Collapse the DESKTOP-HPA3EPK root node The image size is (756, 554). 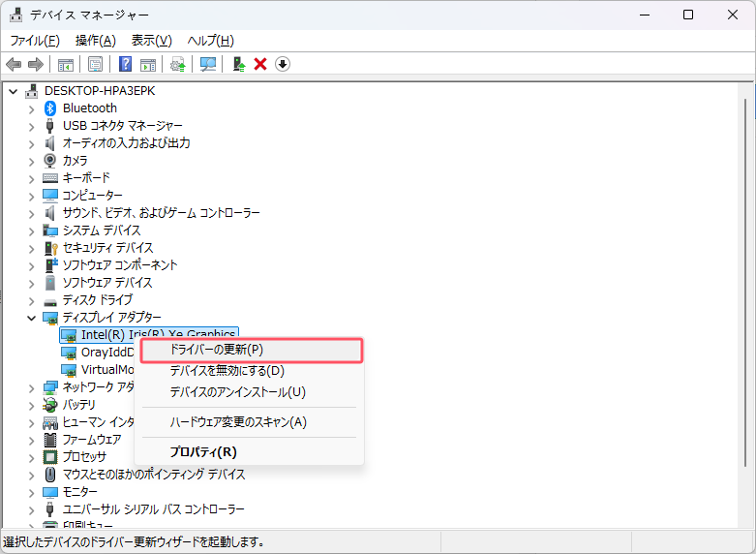point(14,91)
